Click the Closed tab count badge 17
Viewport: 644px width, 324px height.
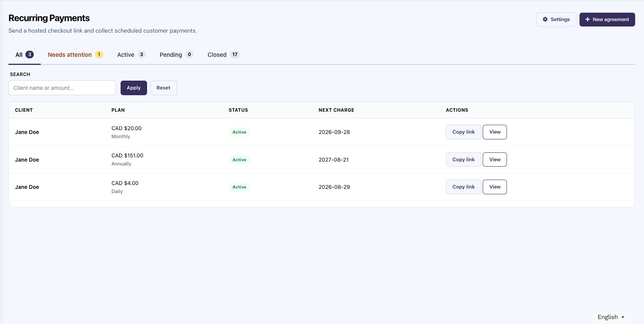[x=235, y=55]
